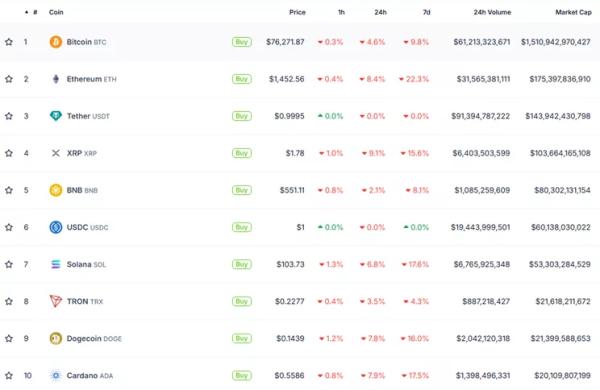Click the USDC blue circle icon
This screenshot has width=600, height=390.
[56, 227]
